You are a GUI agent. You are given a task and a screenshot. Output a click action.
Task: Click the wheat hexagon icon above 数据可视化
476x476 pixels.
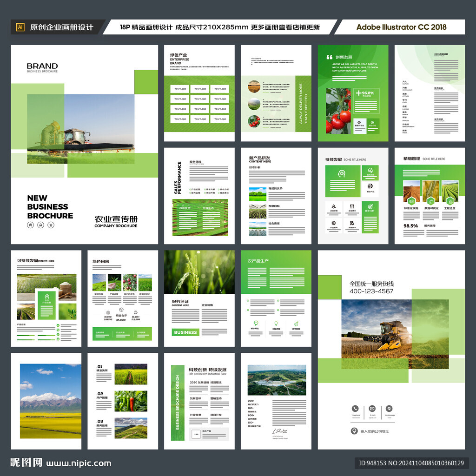(x=430, y=201)
